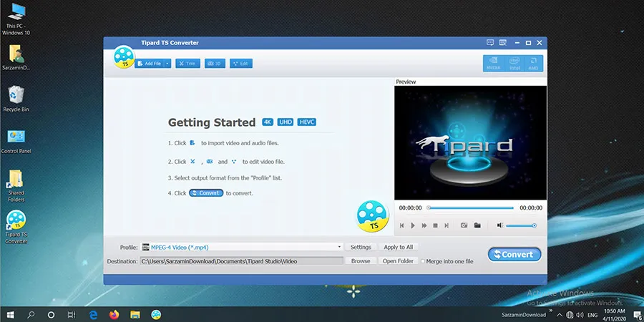Click the 4K badge

(268, 122)
